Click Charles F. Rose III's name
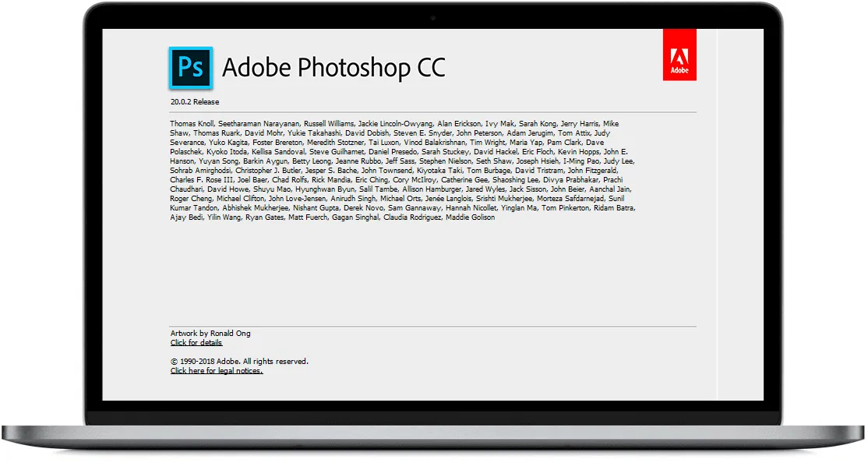 tap(201, 180)
